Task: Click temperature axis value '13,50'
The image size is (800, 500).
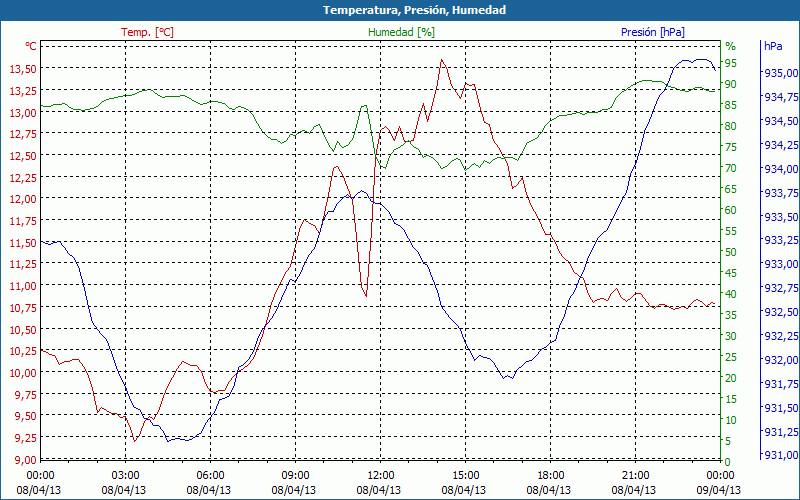Action: (23, 69)
